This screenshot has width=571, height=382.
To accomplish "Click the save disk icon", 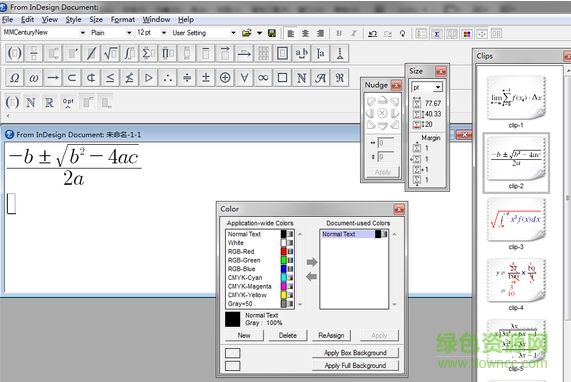I will [272, 33].
